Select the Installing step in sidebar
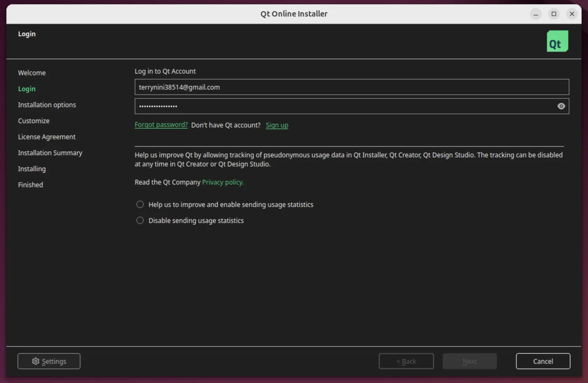The image size is (588, 383). (32, 169)
